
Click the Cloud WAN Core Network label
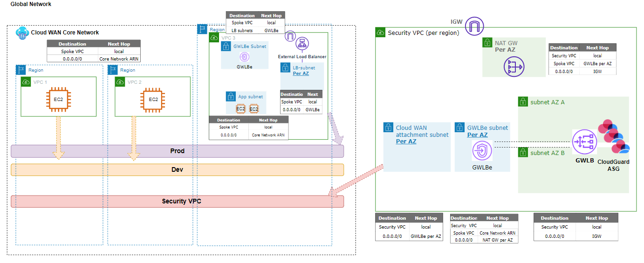(x=65, y=33)
